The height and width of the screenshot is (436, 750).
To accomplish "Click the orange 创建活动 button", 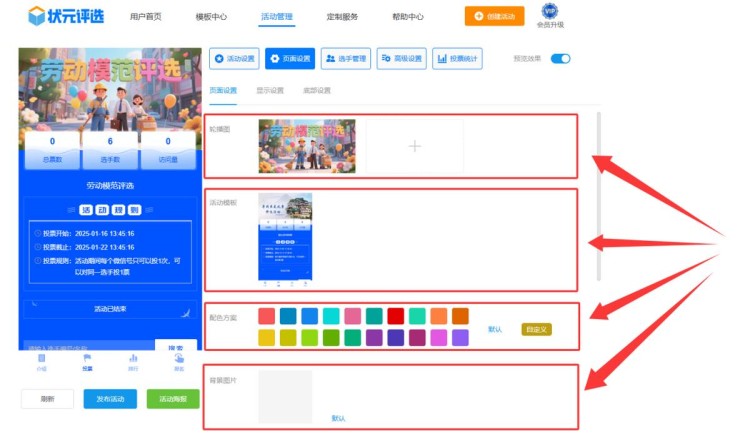I will click(x=493, y=16).
